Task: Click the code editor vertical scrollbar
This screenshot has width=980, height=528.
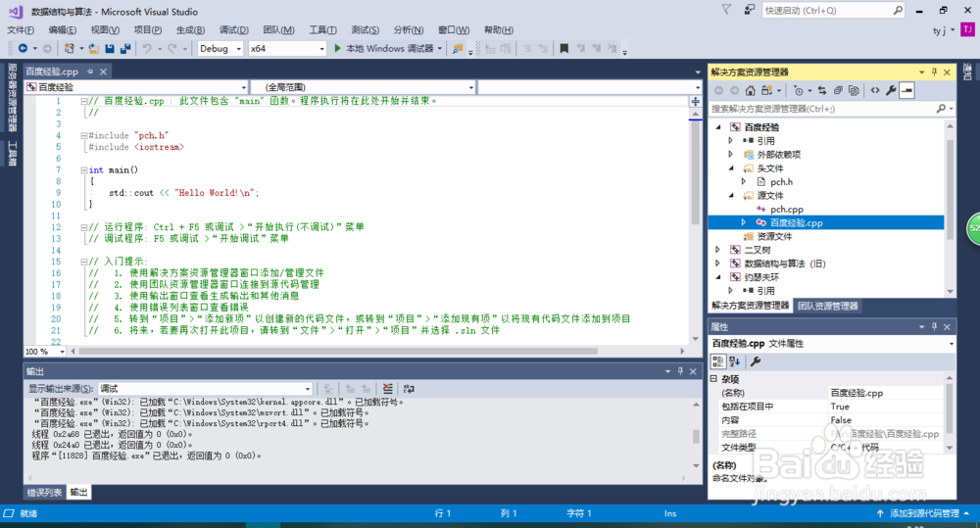Action: 695,173
